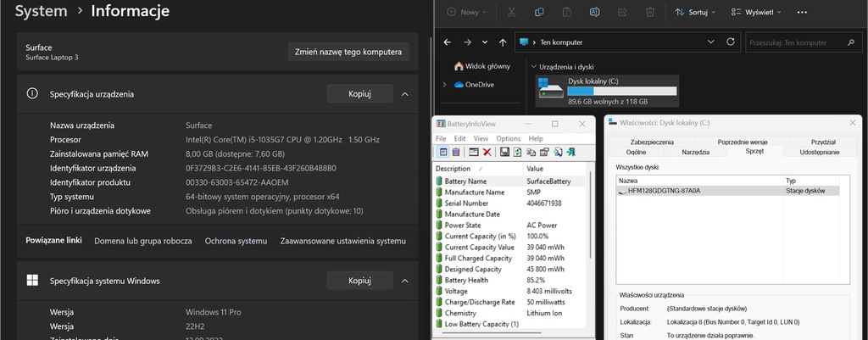This screenshot has height=340, width=868.
Task: Refresh the Explorer address bar
Action: coord(730,42)
